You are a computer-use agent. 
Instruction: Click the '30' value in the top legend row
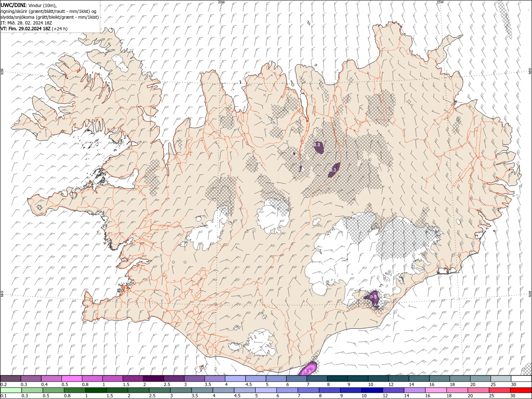514,384
